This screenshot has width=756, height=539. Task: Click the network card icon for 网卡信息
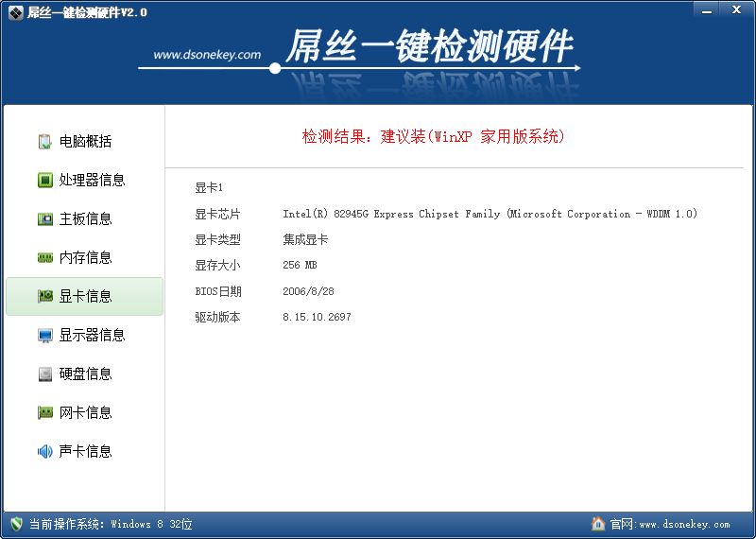click(x=44, y=412)
